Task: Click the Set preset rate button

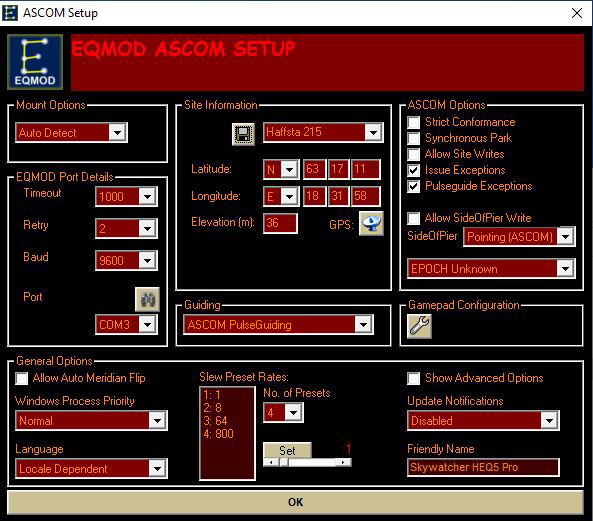Action: point(287,451)
